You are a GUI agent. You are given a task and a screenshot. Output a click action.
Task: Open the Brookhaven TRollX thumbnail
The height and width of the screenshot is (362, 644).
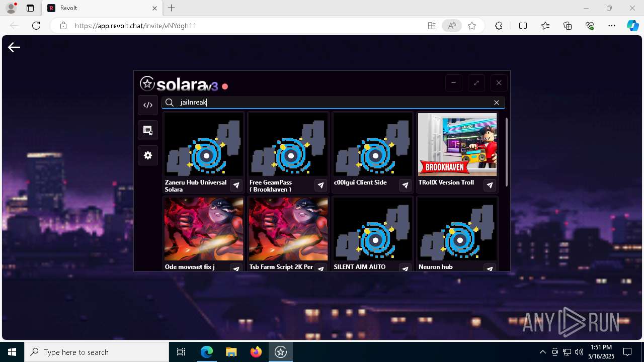click(x=457, y=145)
